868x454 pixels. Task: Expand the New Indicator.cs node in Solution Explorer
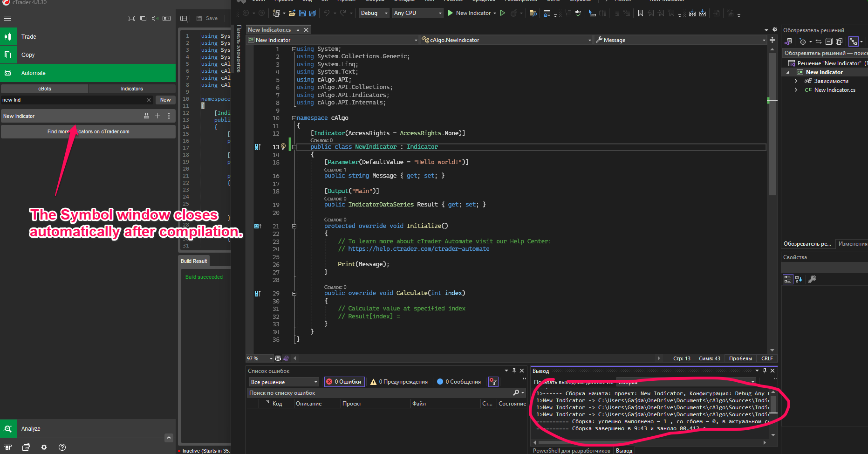[796, 90]
